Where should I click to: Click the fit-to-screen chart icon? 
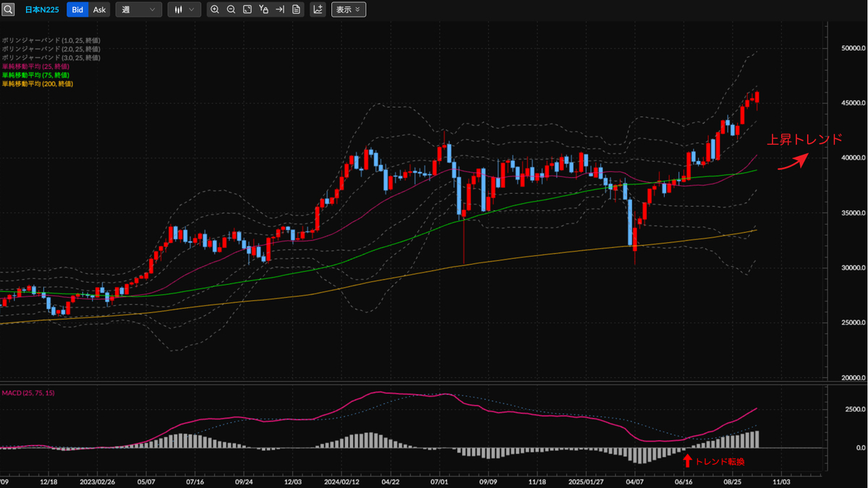pyautogui.click(x=247, y=9)
